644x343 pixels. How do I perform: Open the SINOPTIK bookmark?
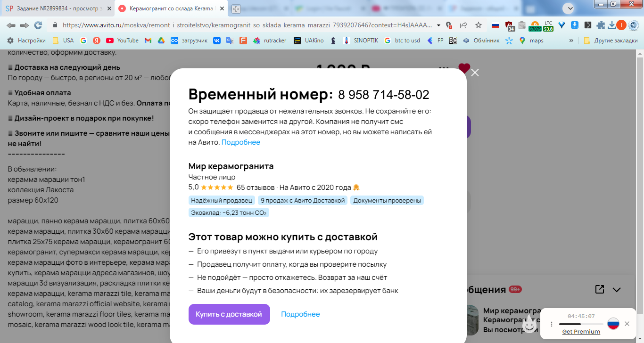click(x=361, y=41)
